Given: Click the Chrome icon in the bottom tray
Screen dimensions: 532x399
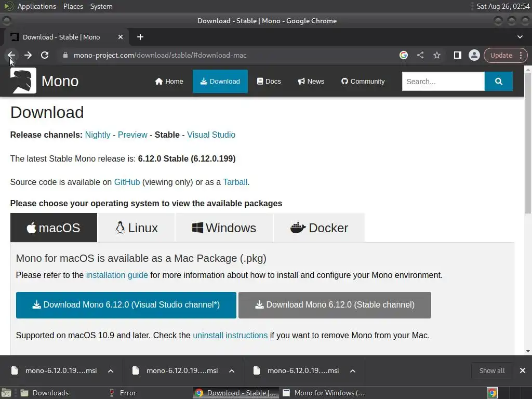Looking at the screenshot, I should pos(492,393).
